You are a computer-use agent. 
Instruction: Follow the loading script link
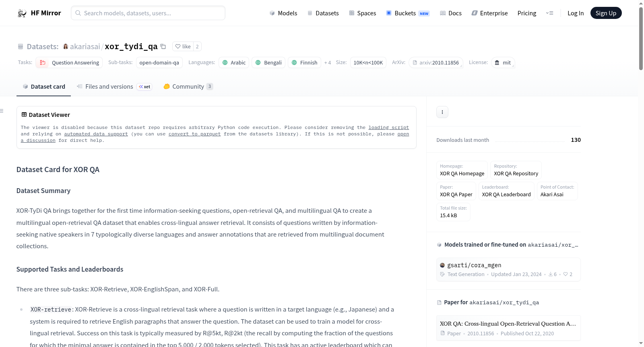pyautogui.click(x=388, y=127)
